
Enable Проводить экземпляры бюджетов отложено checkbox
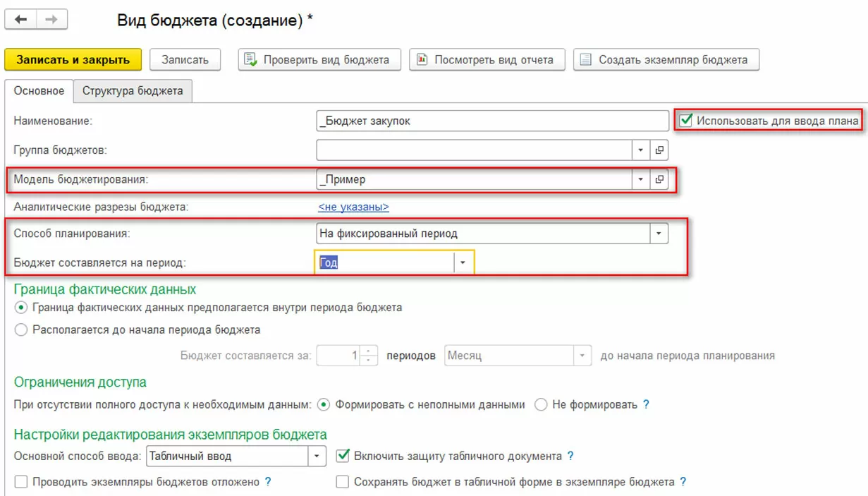21,483
